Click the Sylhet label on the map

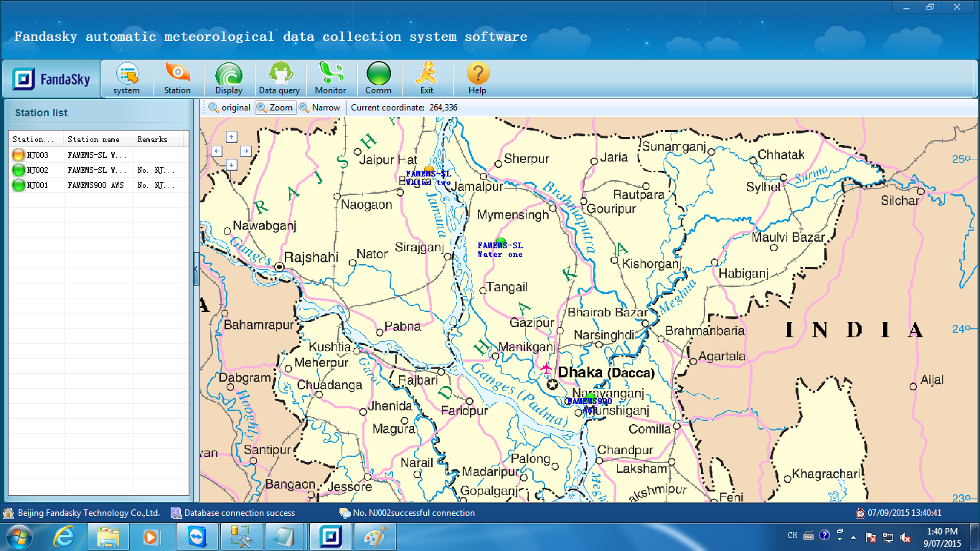tap(763, 187)
